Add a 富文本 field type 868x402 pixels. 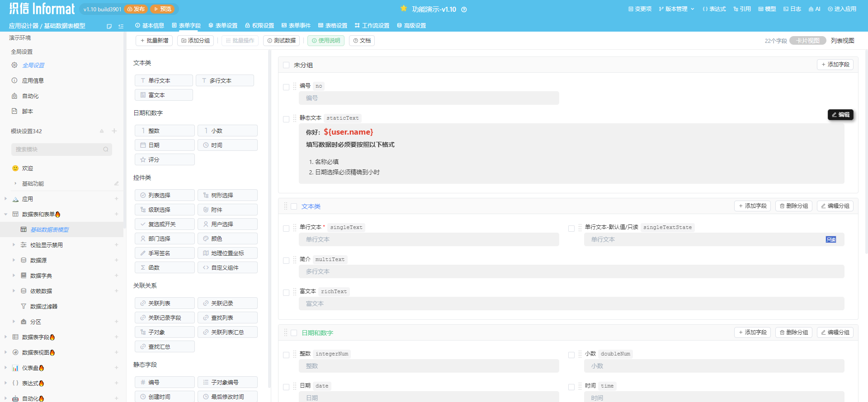tap(164, 95)
